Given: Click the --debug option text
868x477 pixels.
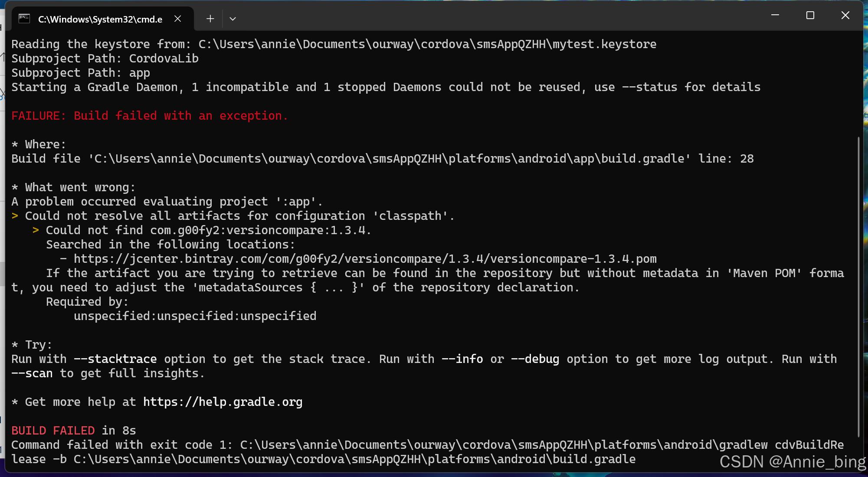Looking at the screenshot, I should point(535,359).
